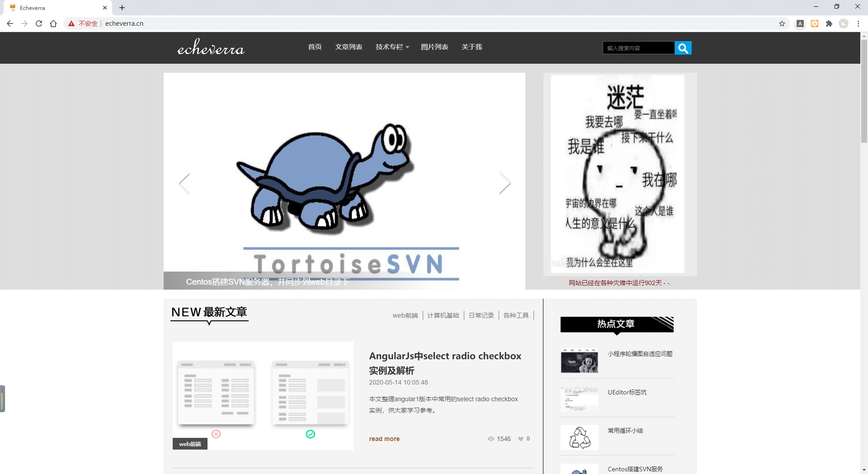Click into the search input field
This screenshot has height=474, width=868.
coord(638,48)
